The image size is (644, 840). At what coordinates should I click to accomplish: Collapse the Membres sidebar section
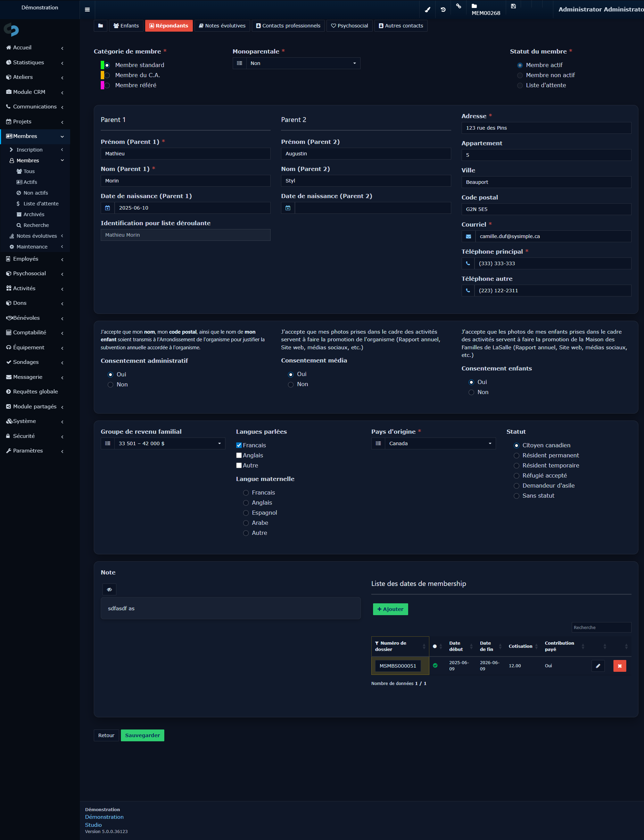click(x=35, y=136)
